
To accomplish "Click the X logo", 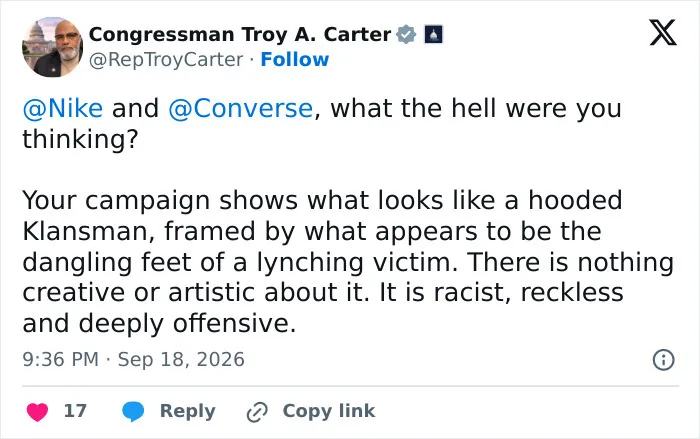I will click(x=663, y=32).
